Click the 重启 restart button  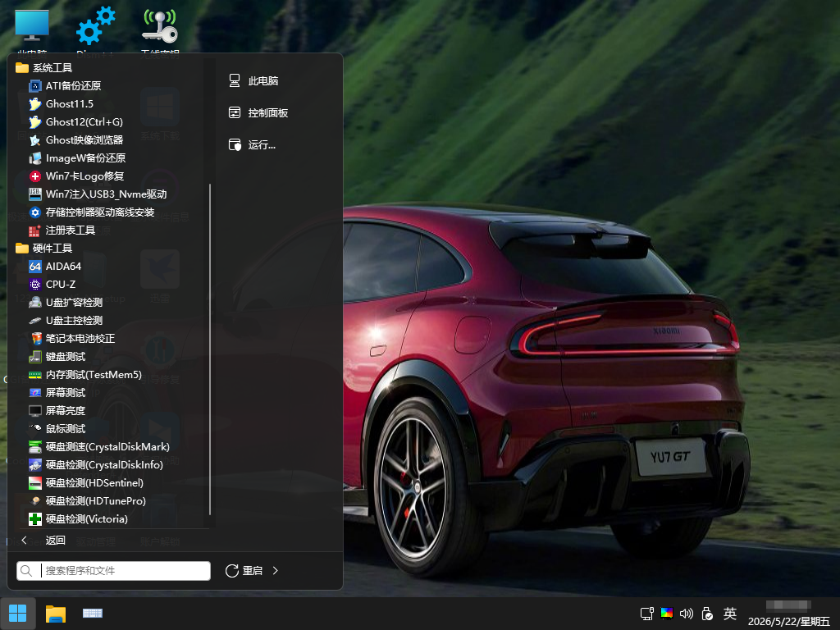(244, 571)
